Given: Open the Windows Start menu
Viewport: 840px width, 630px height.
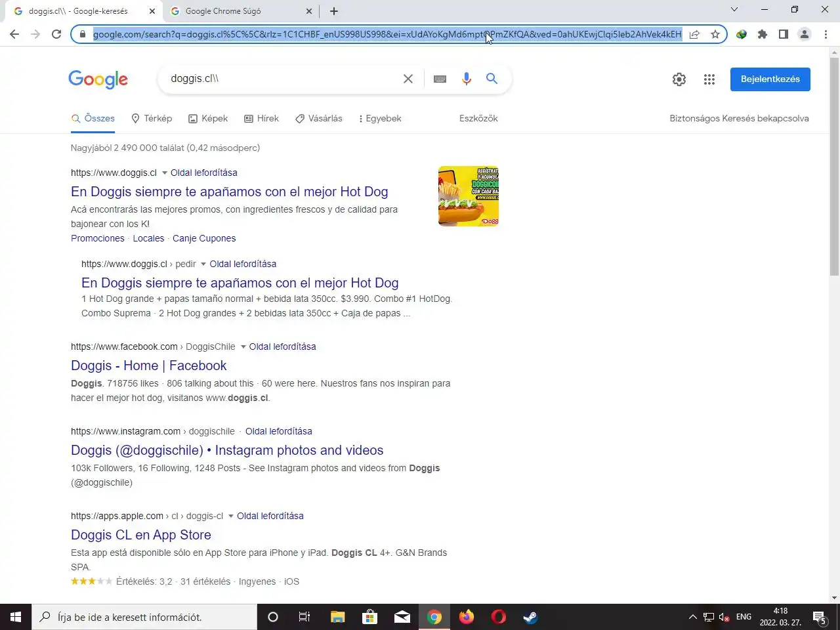Looking at the screenshot, I should 16,617.
